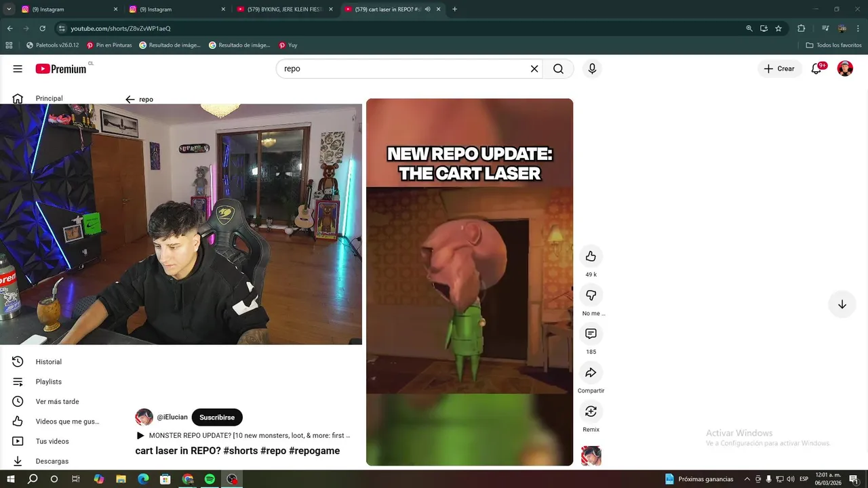
Task: Open a new browser tab
Action: (x=454, y=9)
